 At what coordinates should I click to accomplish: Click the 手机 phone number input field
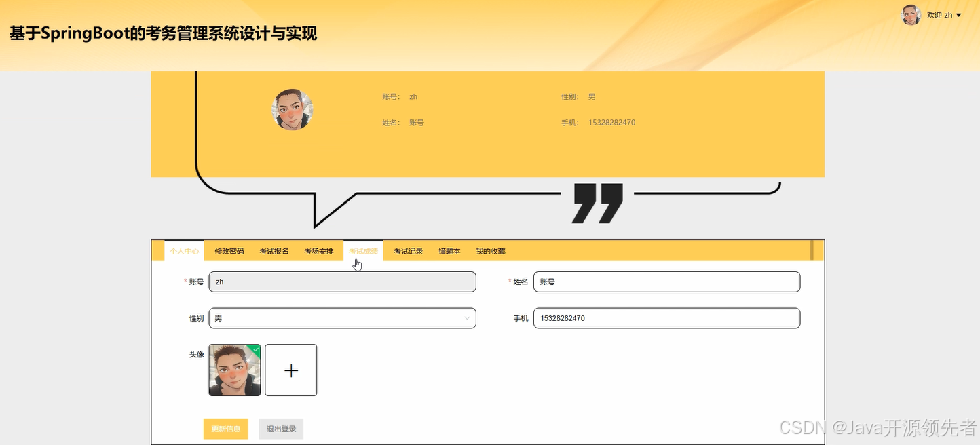[x=666, y=317]
